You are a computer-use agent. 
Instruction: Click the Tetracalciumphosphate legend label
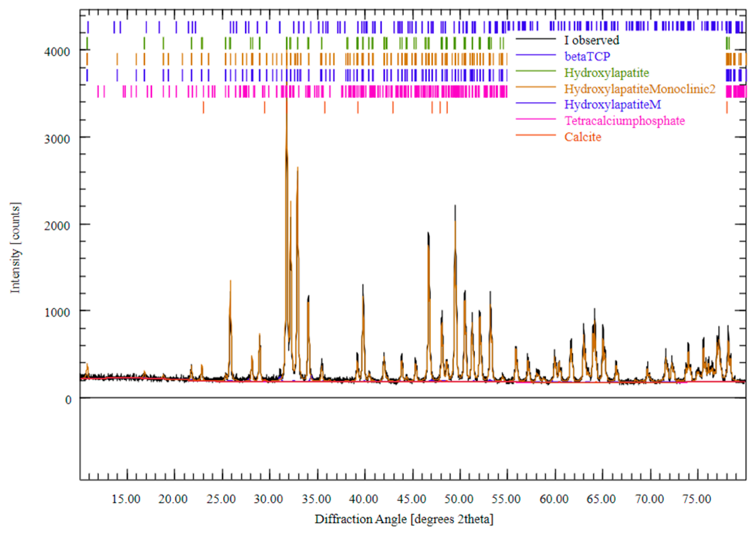[x=625, y=121]
